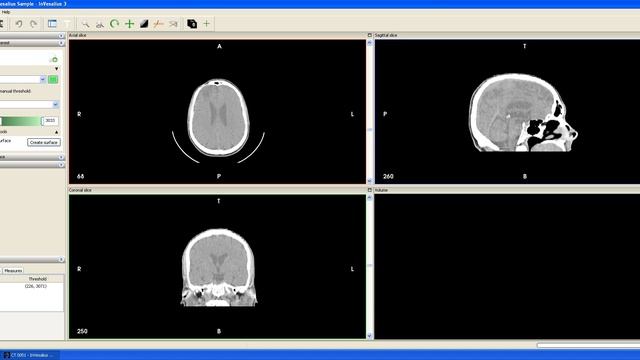Viewport: 640px width, 360px height.
Task: Click the Sagittal slice pane title
Action: 386,36
